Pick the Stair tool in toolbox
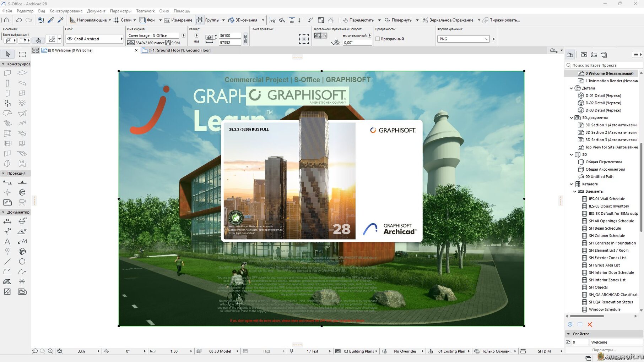Viewport: 644px width, 362px height. [7, 124]
